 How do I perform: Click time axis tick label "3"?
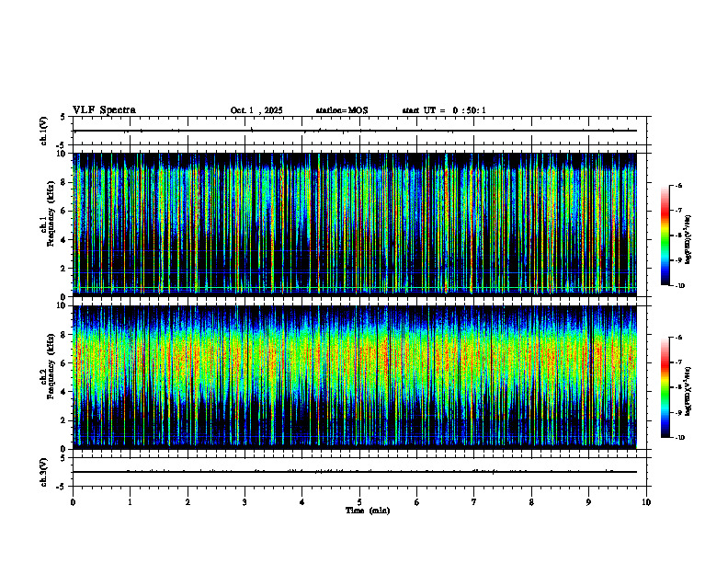pyautogui.click(x=245, y=502)
